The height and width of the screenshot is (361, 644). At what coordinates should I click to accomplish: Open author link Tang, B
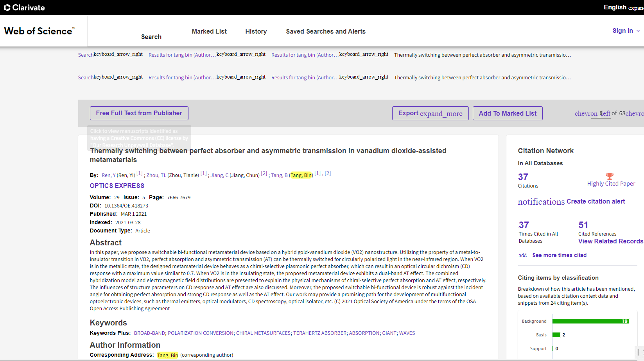coord(279,175)
